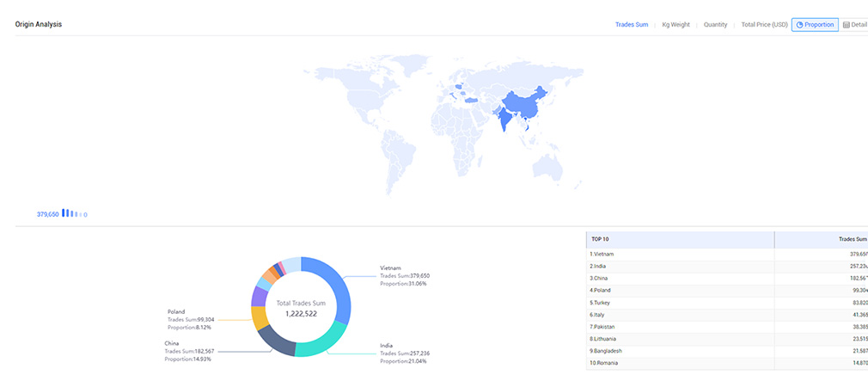Select the Kg Weight metric tab
The height and width of the screenshot is (387, 868).
(x=675, y=25)
